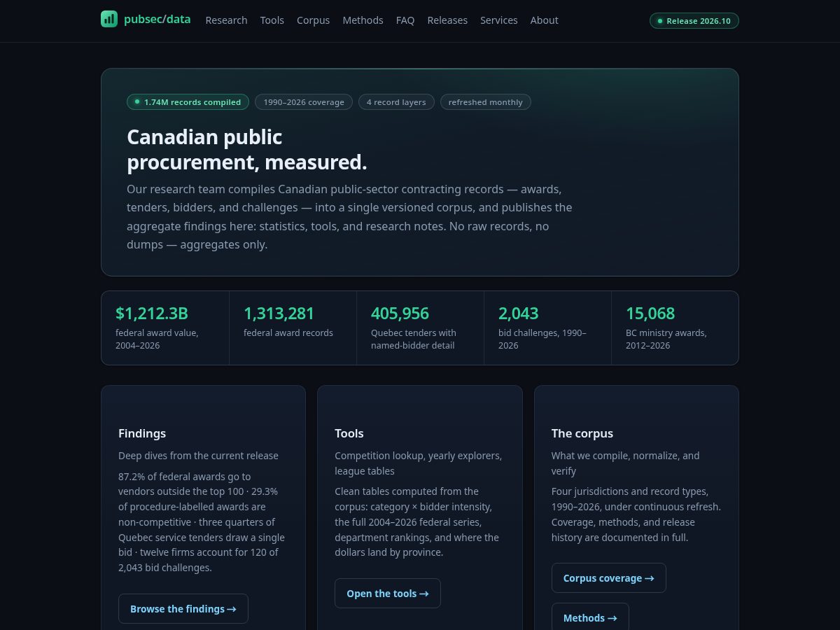Click the 405,956 Quebec tenders figure
This screenshot has height=630, width=840.
point(400,314)
